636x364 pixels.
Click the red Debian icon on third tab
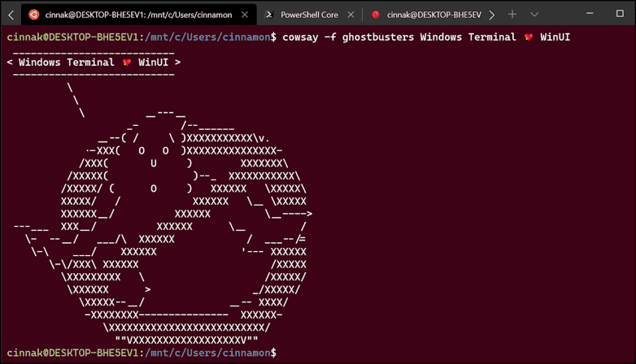376,15
